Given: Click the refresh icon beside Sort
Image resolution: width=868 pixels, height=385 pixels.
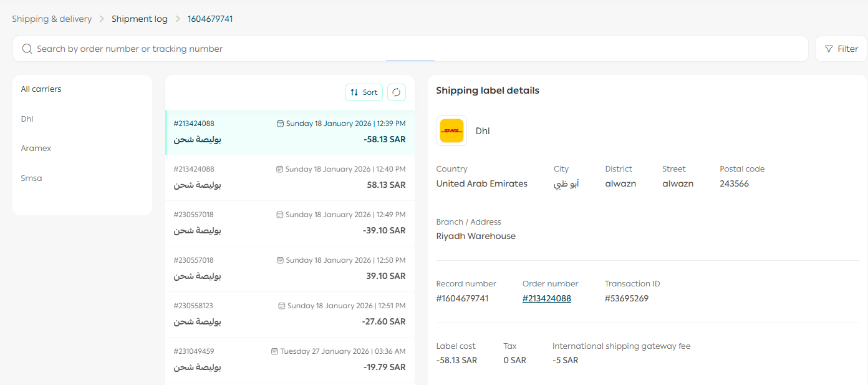Looking at the screenshot, I should [x=397, y=92].
